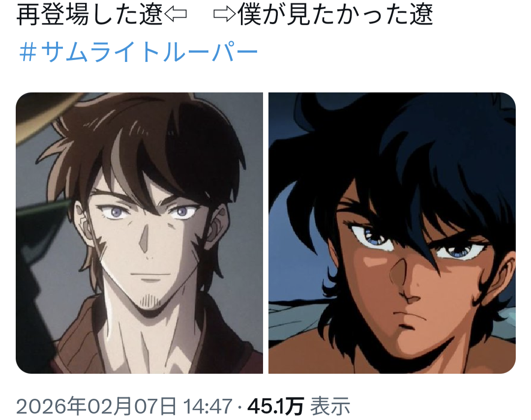Click the 45.1万 view count
Viewport: 531px width, 420px height.
[x=275, y=406]
